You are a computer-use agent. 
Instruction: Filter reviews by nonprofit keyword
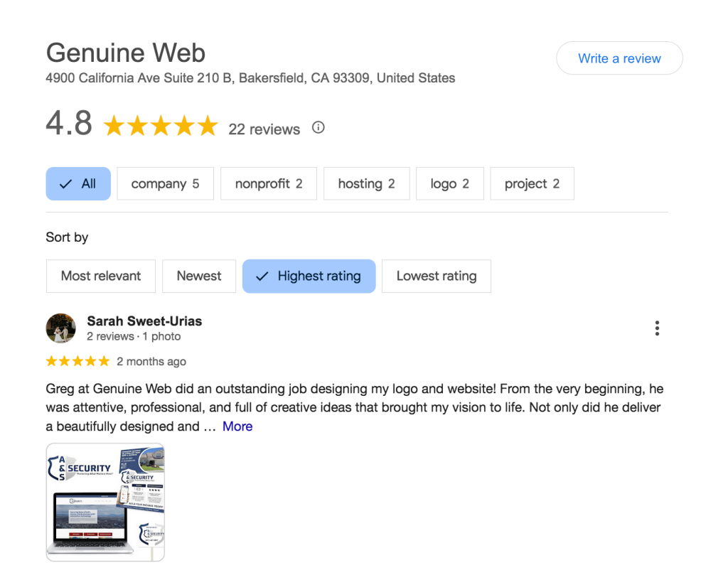pos(269,183)
